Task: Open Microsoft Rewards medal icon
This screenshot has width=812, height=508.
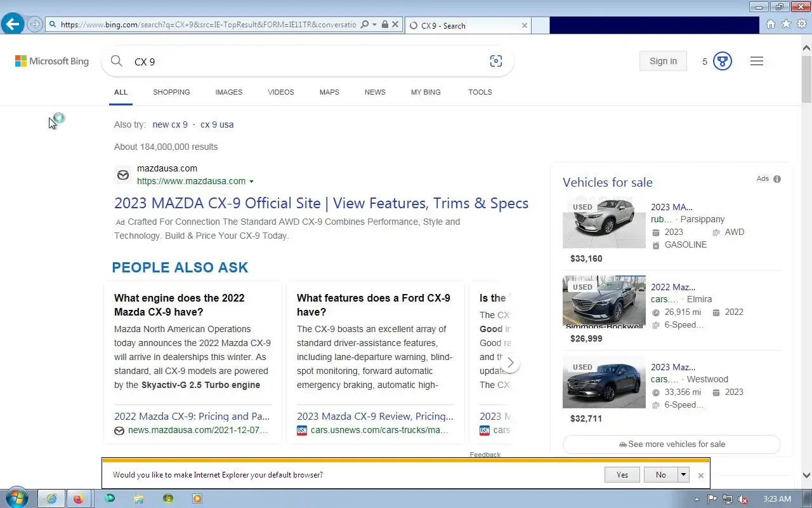Action: 723,61
